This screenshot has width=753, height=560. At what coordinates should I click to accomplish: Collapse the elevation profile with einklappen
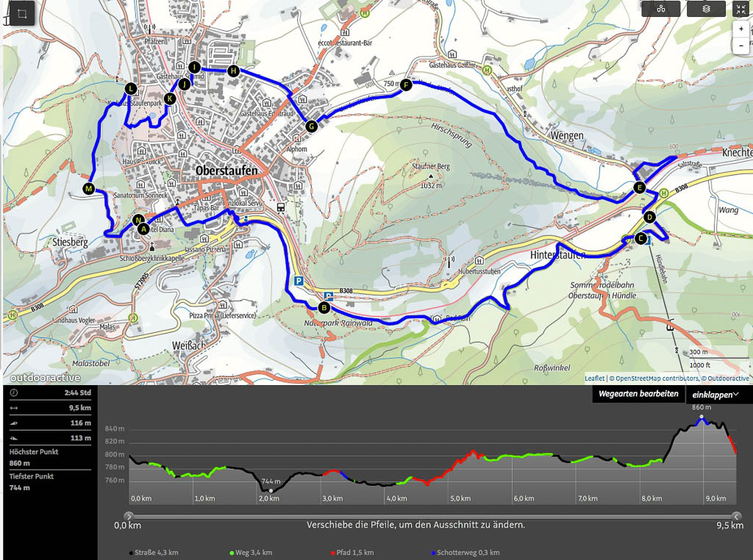click(716, 395)
